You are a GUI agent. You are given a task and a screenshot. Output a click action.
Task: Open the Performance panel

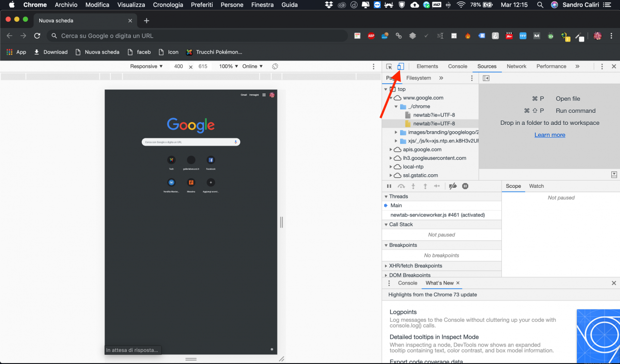(x=551, y=66)
